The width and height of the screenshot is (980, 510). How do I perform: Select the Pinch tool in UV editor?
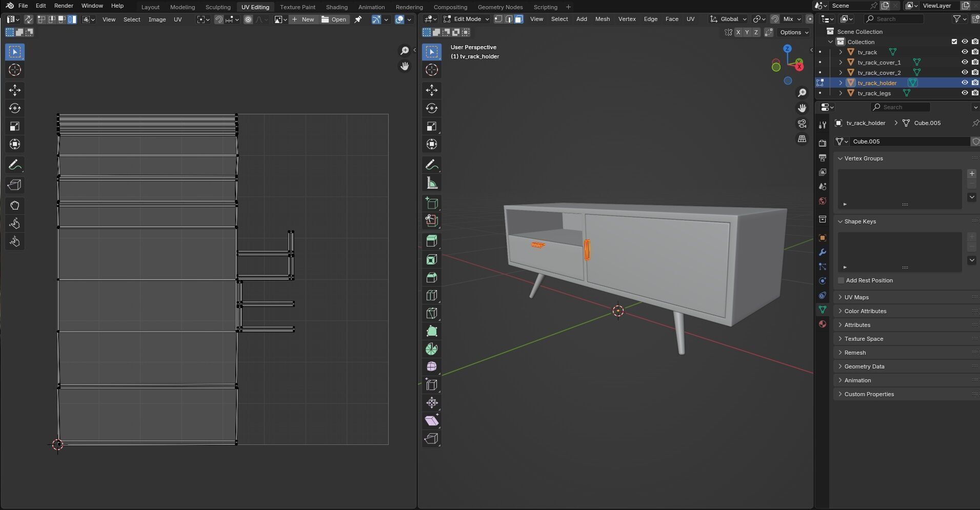14,241
